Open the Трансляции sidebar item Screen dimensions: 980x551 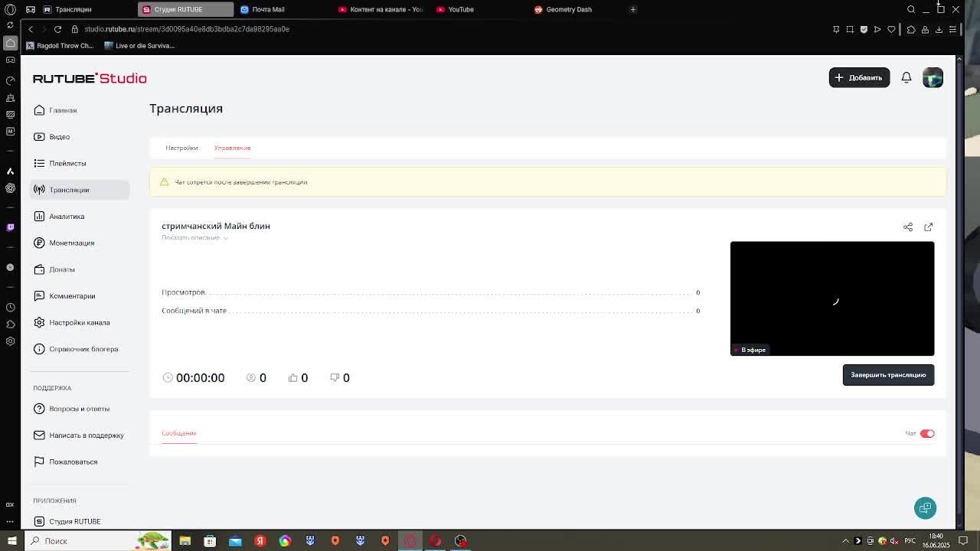pyautogui.click(x=80, y=190)
